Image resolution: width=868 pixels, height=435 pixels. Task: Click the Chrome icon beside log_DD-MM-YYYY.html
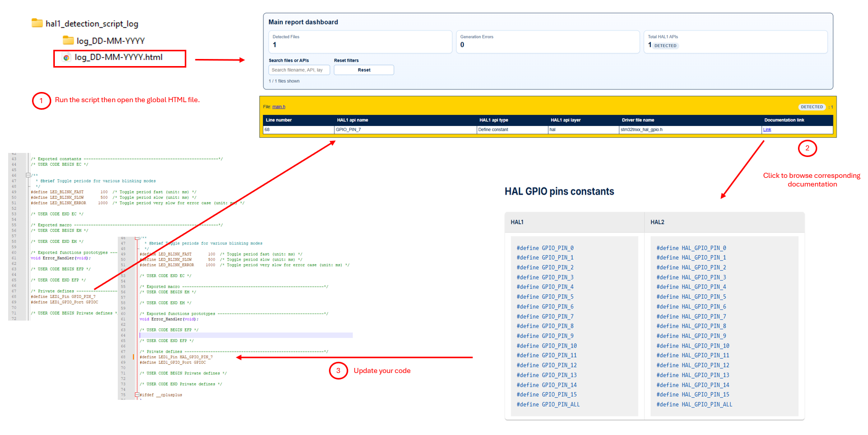coord(66,57)
